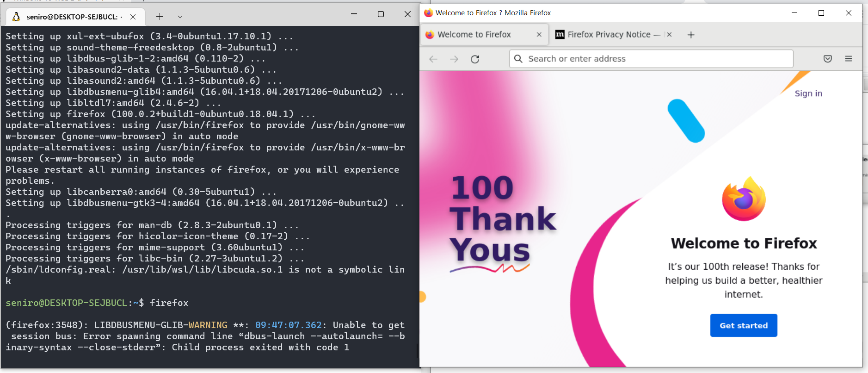Select the seniro@DESKTOP-SEJBUCL terminal tab

(75, 17)
